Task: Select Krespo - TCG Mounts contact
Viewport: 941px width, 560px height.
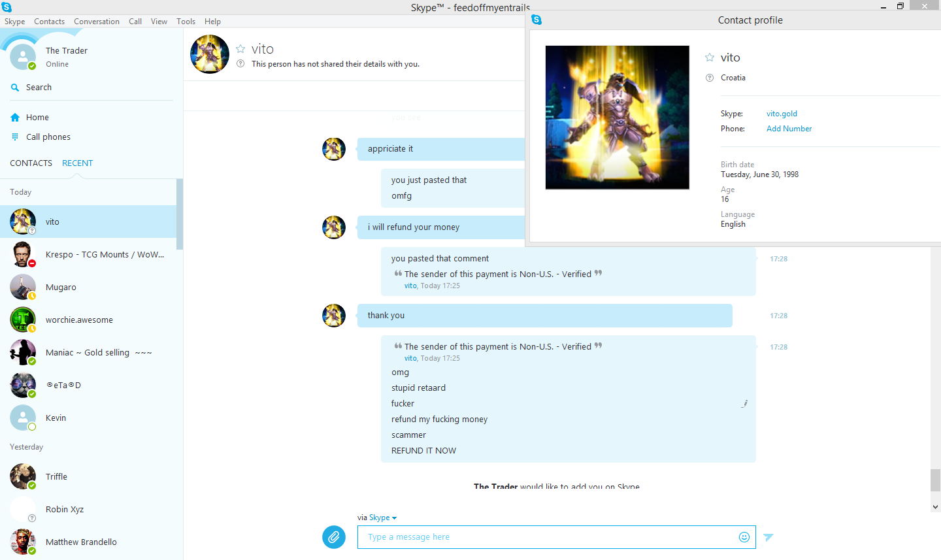Action: (x=88, y=254)
